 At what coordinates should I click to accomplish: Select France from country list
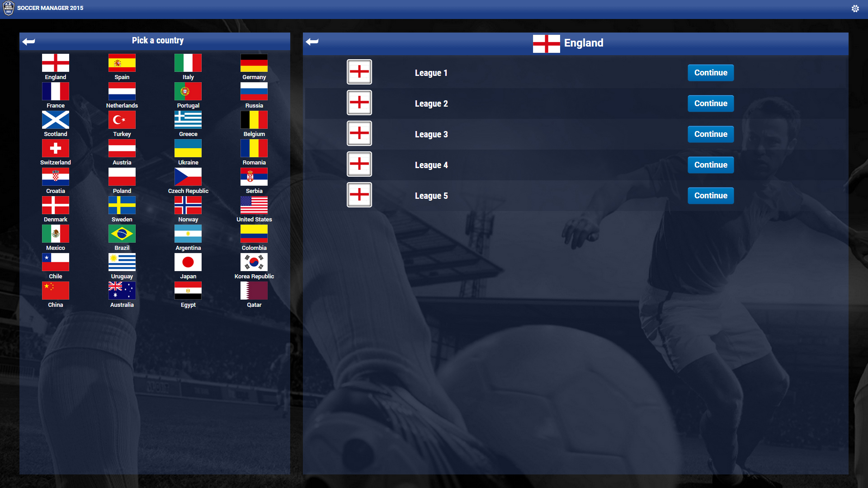pos(56,97)
